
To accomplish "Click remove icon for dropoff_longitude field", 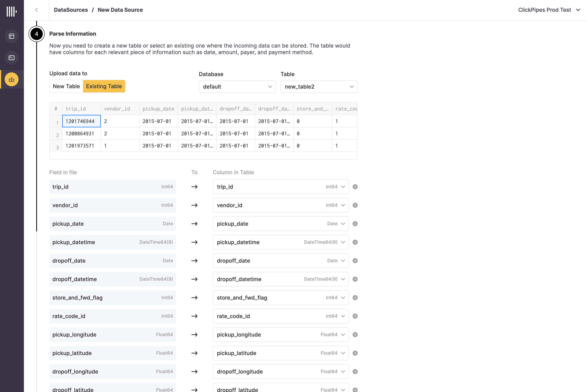I will pyautogui.click(x=355, y=371).
